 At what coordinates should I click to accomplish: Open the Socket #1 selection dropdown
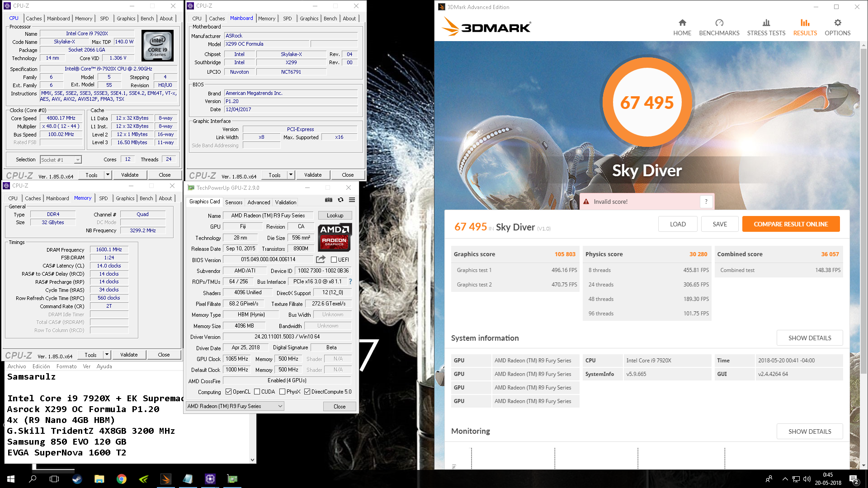[x=61, y=160]
